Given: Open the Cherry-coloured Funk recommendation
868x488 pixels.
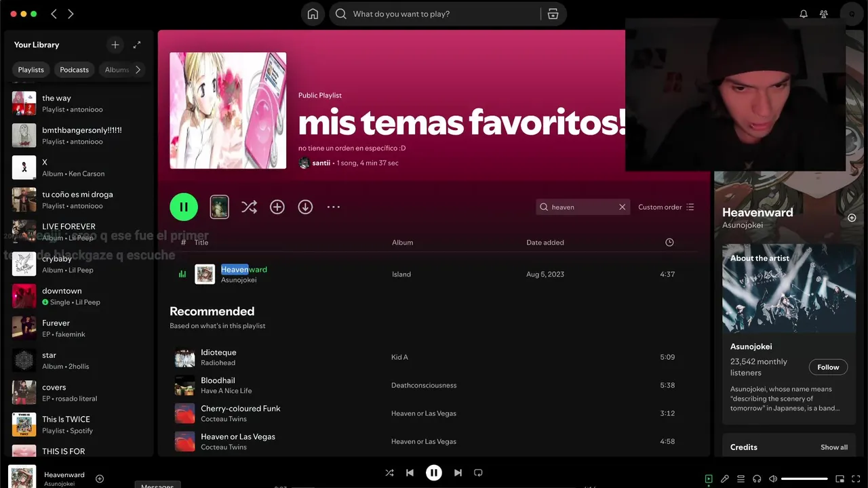Looking at the screenshot, I should tap(434, 413).
